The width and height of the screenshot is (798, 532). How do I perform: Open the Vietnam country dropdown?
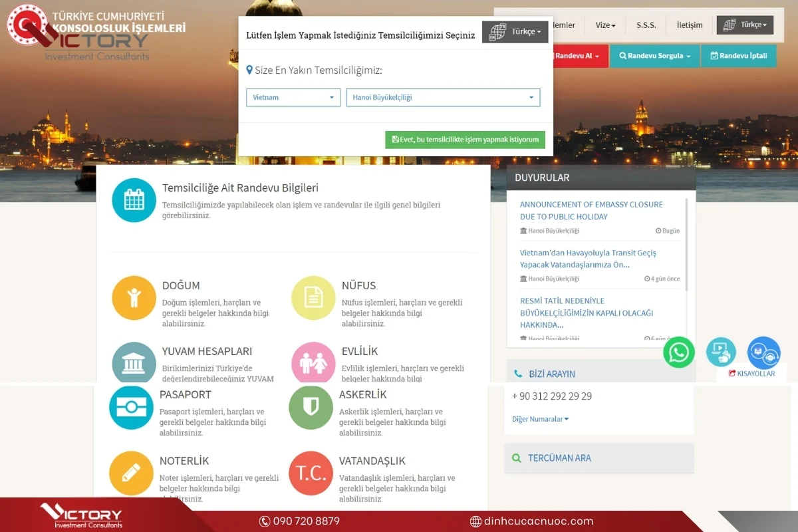293,98
